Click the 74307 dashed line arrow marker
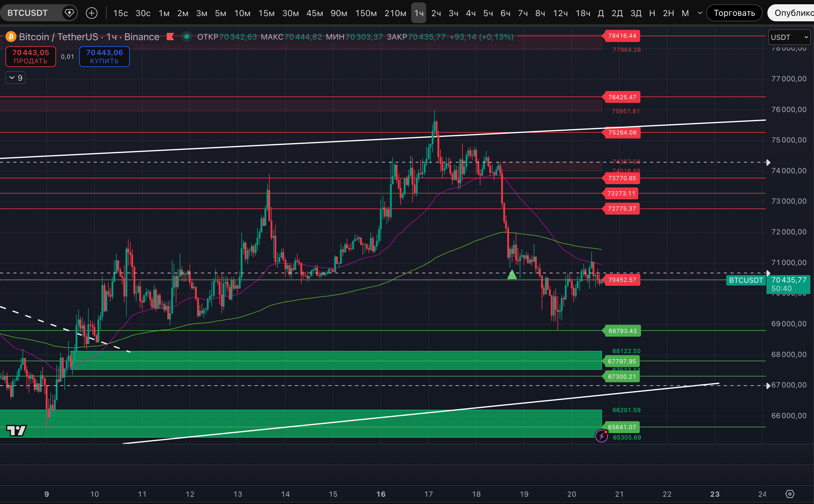Viewport: 814px width, 504px height. [x=768, y=162]
